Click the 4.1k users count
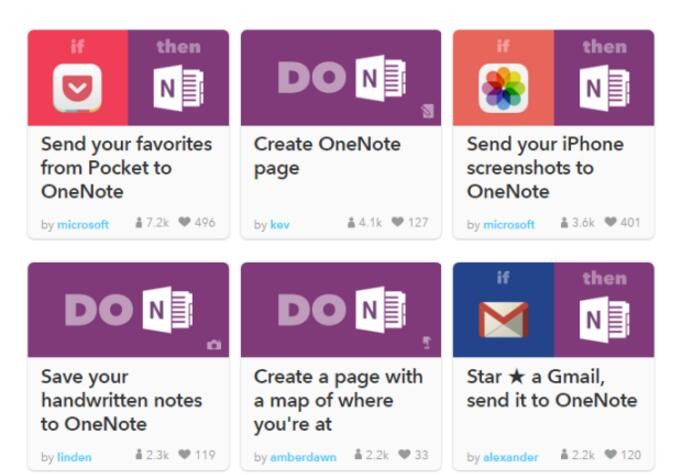This screenshot has height=475, width=686. pyautogui.click(x=370, y=222)
